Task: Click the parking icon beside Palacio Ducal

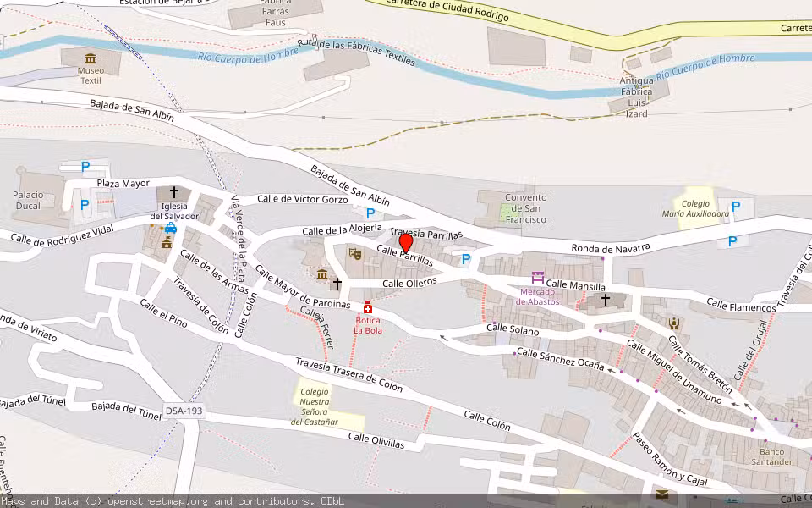Action: pyautogui.click(x=85, y=205)
